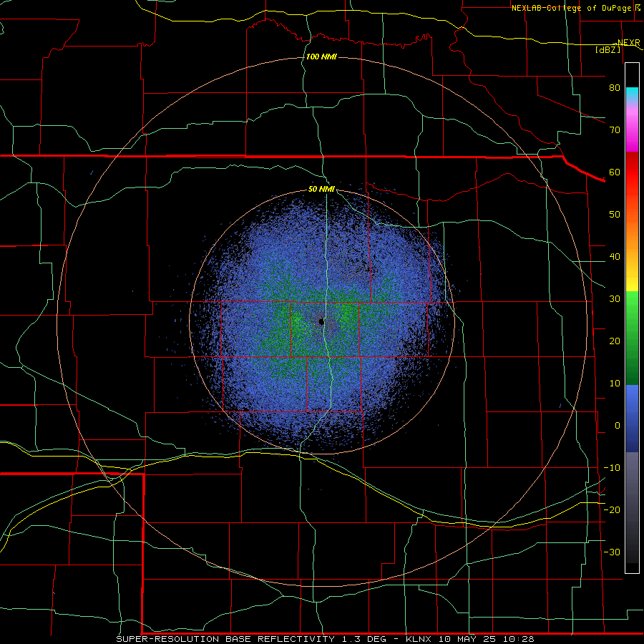Viewport: 644px width, 644px height.
Task: Click the 0 value on the dBZ scale
Action: coord(618,426)
